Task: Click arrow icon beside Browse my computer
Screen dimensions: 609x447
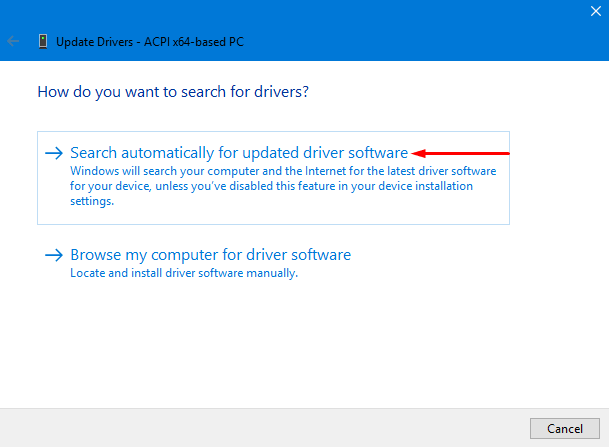Action: click(x=54, y=255)
